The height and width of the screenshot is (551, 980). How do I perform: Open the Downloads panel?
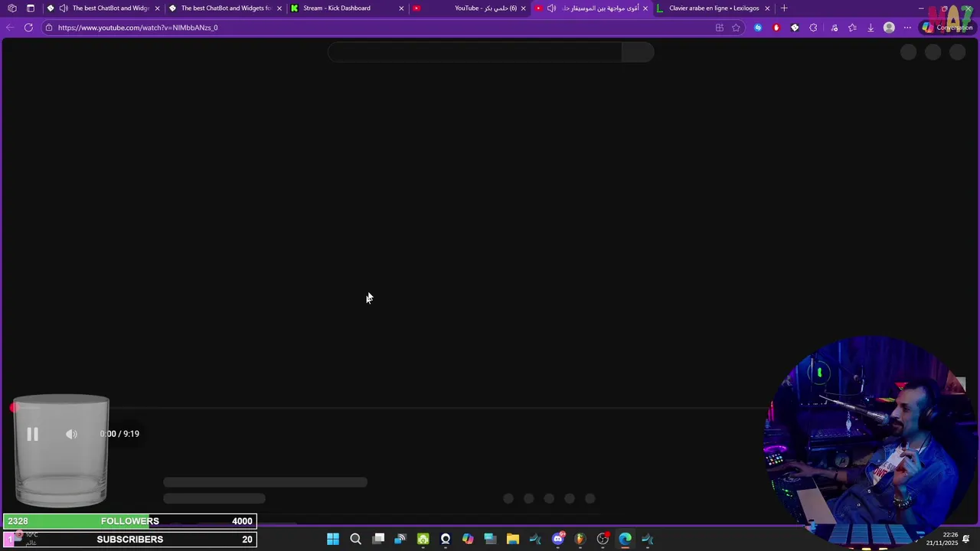pos(871,28)
